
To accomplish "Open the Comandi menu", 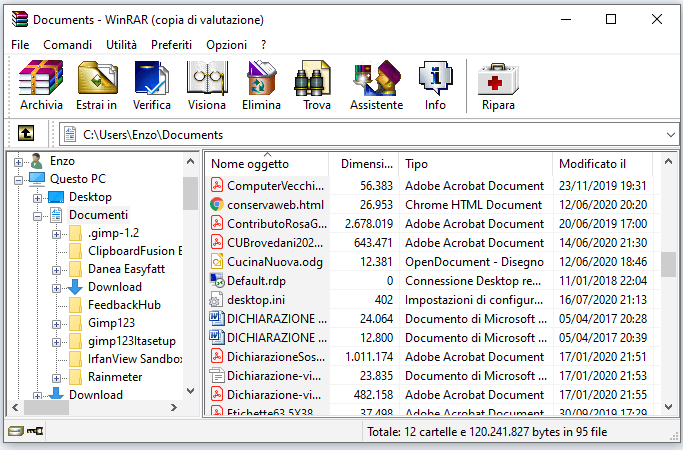I will click(68, 45).
